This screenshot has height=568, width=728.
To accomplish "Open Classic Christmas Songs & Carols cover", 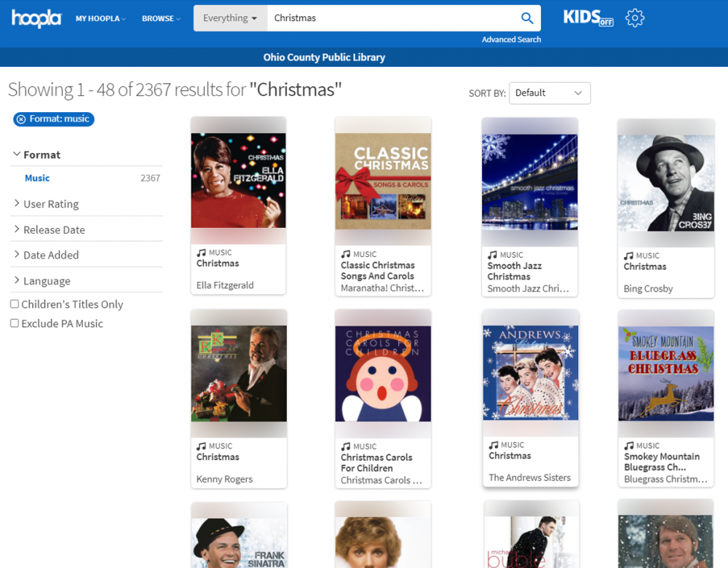I will 383,181.
